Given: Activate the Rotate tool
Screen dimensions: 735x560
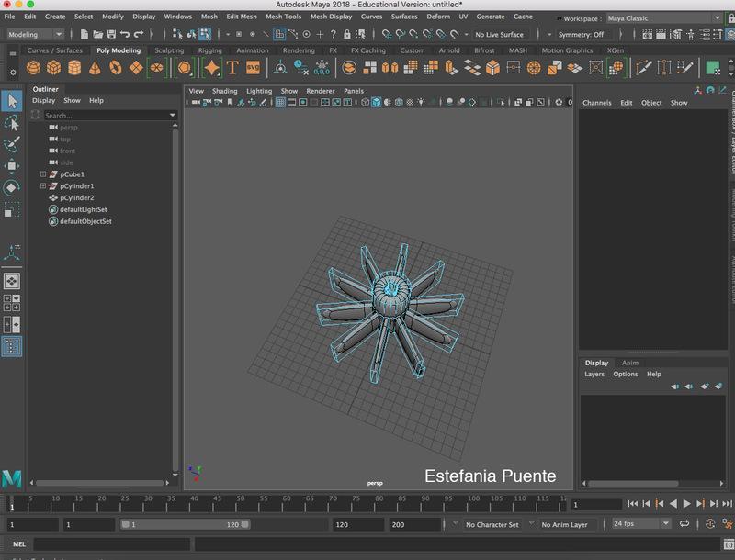Looking at the screenshot, I should tap(12, 187).
